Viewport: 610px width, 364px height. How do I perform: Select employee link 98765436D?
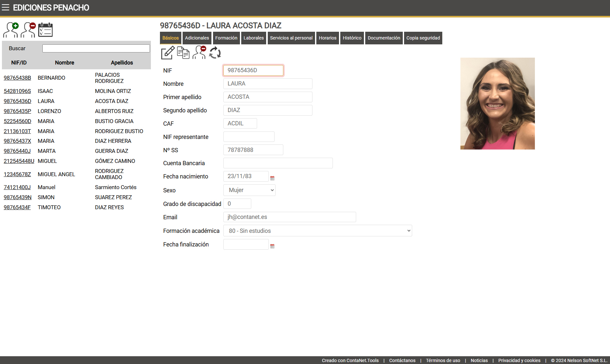(17, 101)
